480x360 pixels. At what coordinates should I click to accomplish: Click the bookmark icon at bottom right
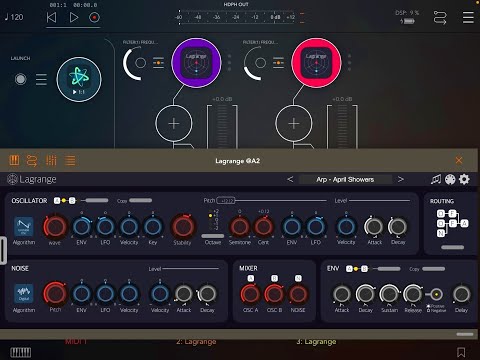coord(461,352)
